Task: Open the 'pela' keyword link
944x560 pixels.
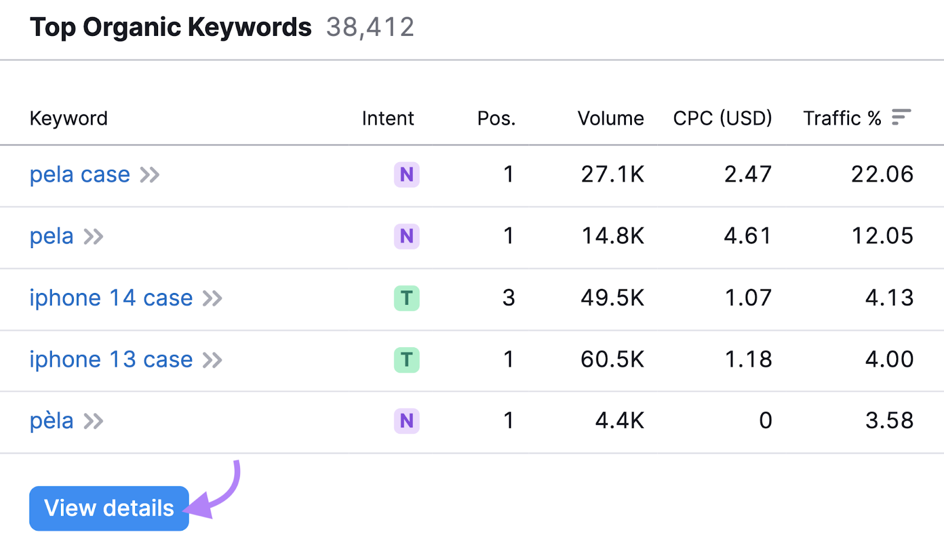Action: pos(52,236)
